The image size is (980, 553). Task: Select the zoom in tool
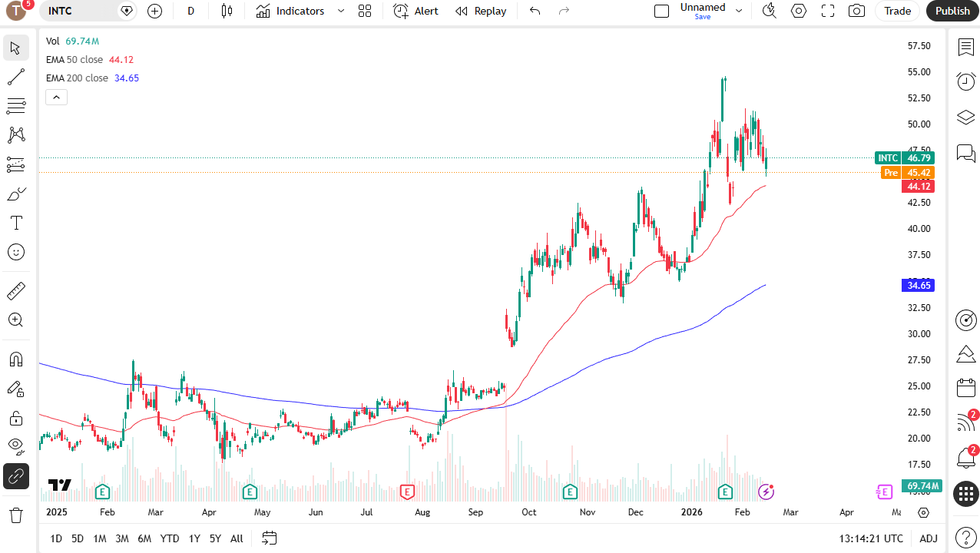point(15,320)
